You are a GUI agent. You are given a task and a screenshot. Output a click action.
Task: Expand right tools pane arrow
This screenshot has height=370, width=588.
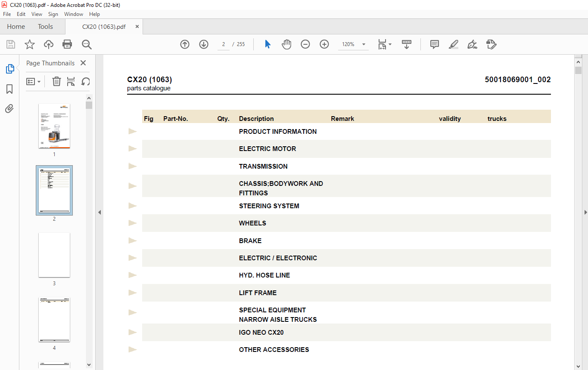[585, 212]
